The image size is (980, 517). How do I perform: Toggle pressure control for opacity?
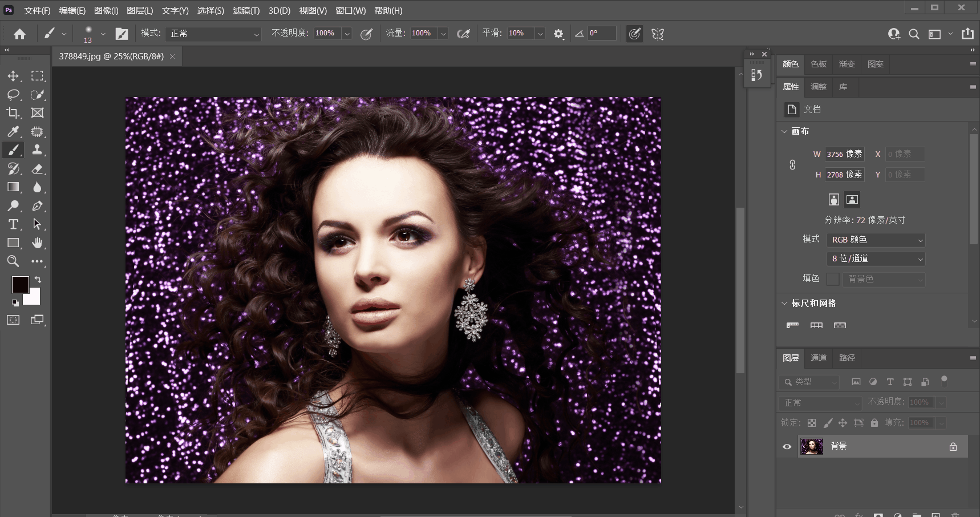coord(366,34)
